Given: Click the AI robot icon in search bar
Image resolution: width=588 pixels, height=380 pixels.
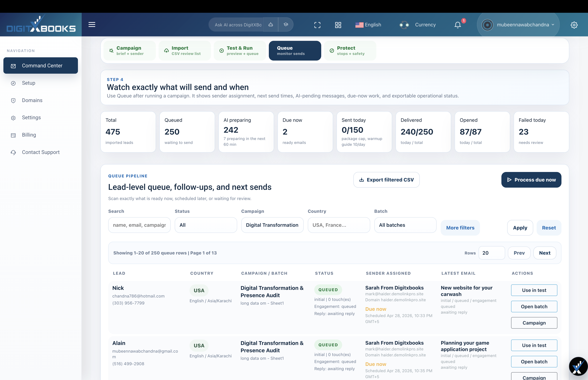Looking at the screenshot, I should pos(271,24).
